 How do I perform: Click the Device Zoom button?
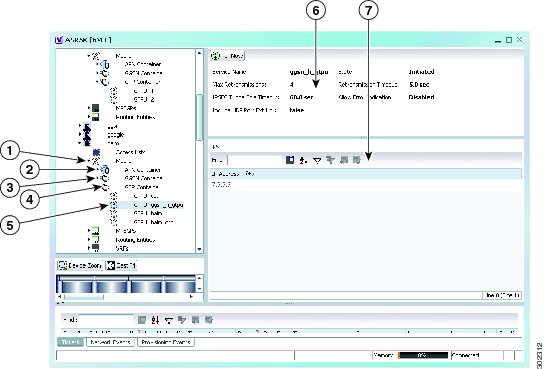80,265
